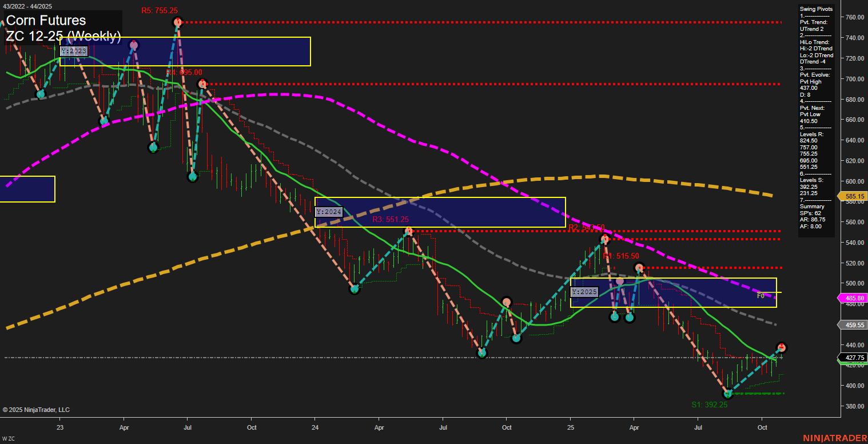
Task: Click the 23 year label on time axis
Action: tap(61, 427)
